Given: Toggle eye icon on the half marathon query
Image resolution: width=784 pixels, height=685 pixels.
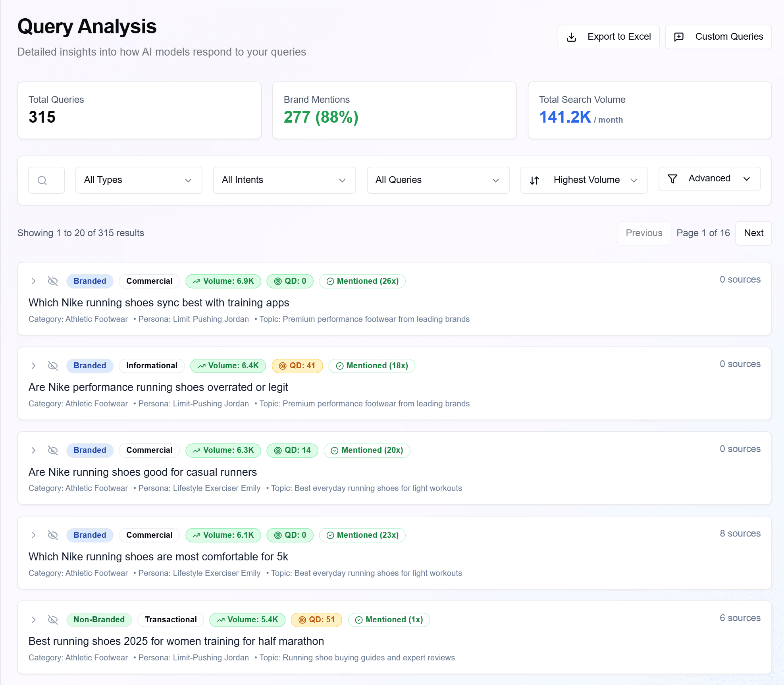Looking at the screenshot, I should click(x=53, y=620).
